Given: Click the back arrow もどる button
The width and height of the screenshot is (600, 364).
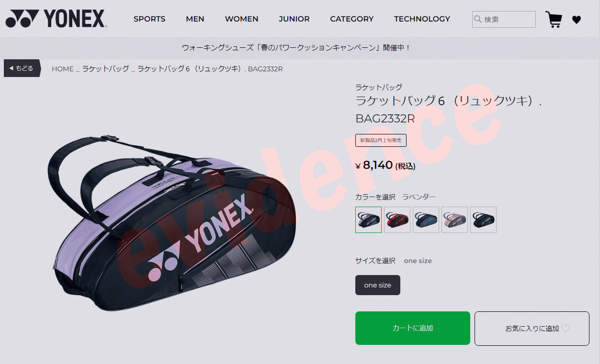Looking at the screenshot, I should (x=22, y=68).
